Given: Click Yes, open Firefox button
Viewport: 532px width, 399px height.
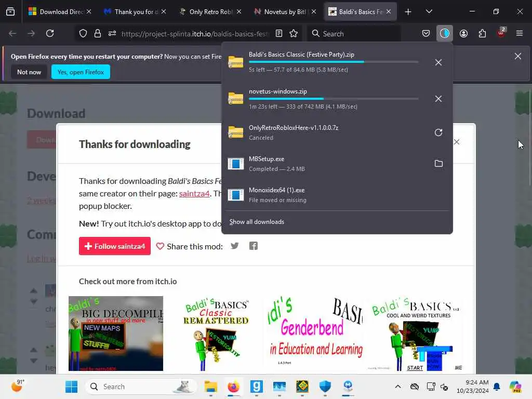Looking at the screenshot, I should 81,72.
